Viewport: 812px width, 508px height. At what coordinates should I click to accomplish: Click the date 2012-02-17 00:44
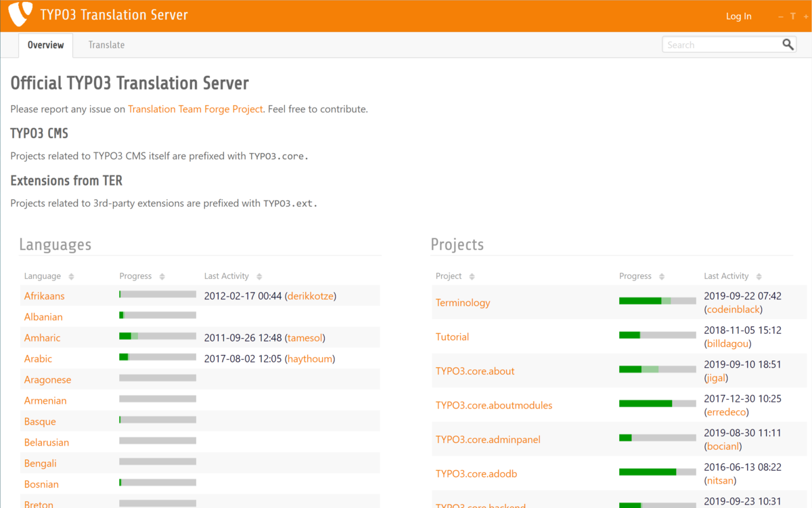(x=243, y=296)
